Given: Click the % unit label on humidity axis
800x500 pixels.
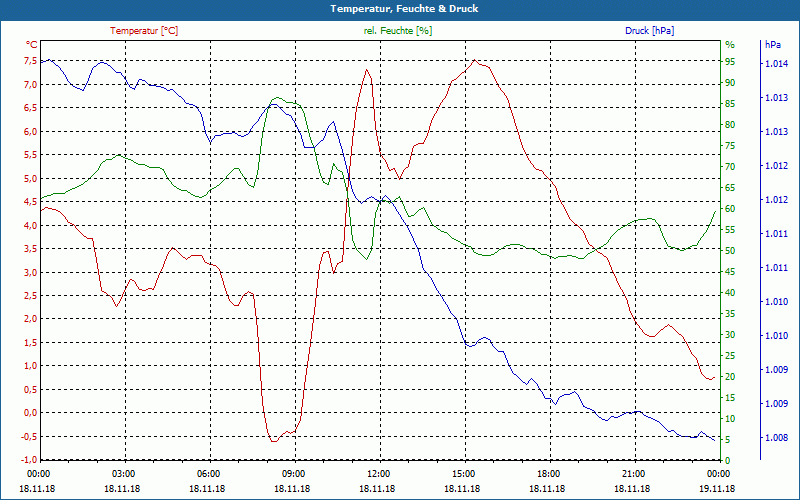Looking at the screenshot, I should click(x=730, y=45).
